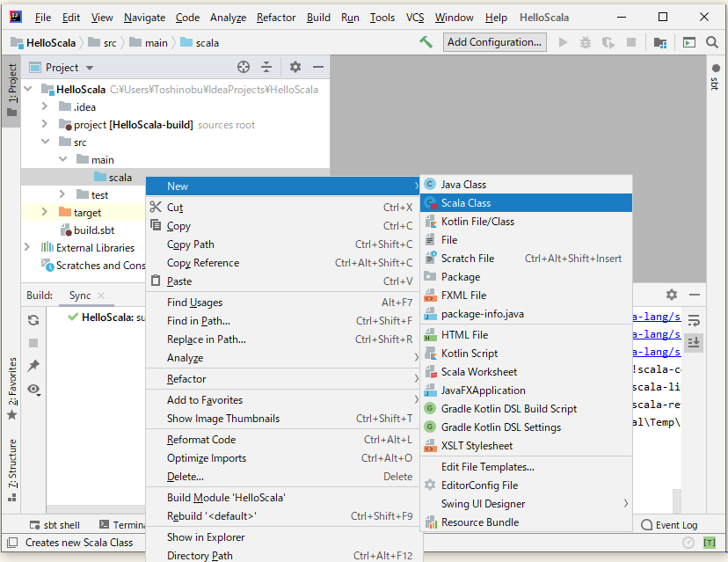Image resolution: width=728 pixels, height=562 pixels.
Task: Toggle scroll to end icon in Build output
Action: (694, 343)
